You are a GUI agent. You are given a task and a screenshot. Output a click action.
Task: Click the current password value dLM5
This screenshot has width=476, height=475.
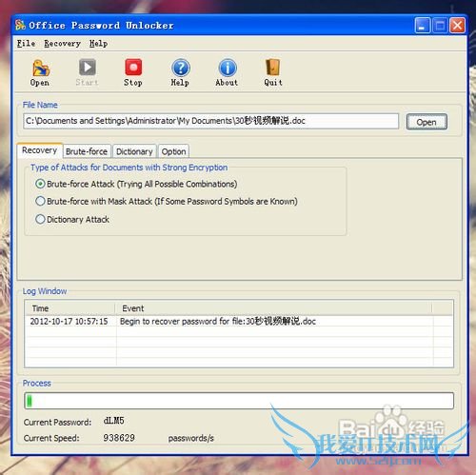113,421
